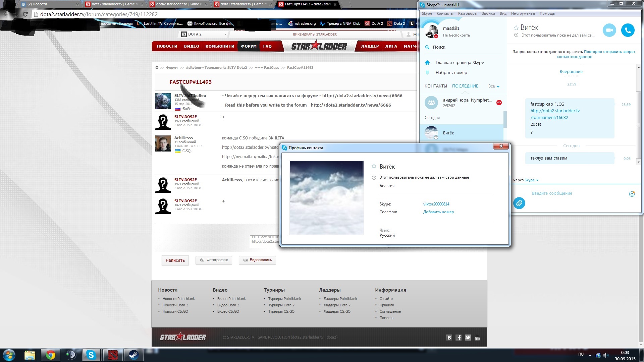644x362 pixels.
Task: Switch to the ПОСЛЕДНИЕ tab
Action: point(465,86)
